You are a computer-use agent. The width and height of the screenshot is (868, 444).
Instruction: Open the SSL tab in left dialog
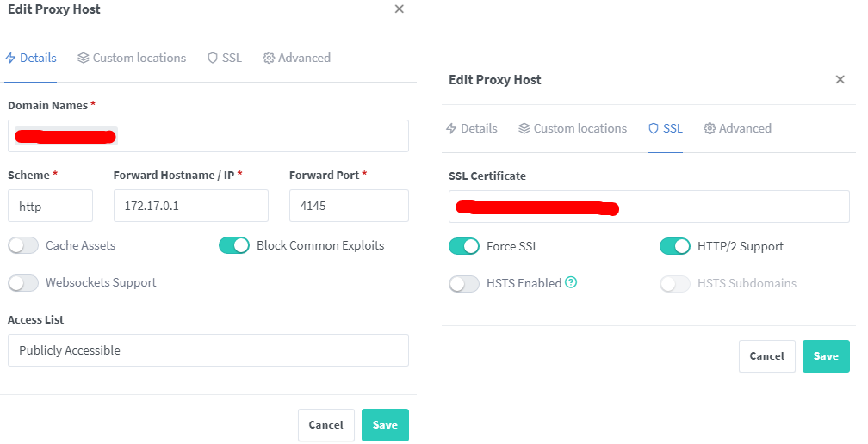click(x=225, y=59)
